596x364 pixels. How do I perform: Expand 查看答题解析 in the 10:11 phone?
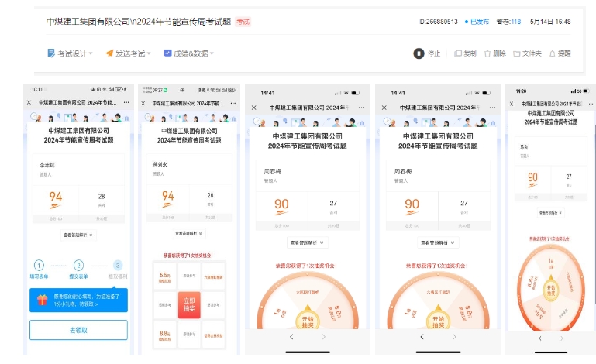78,235
